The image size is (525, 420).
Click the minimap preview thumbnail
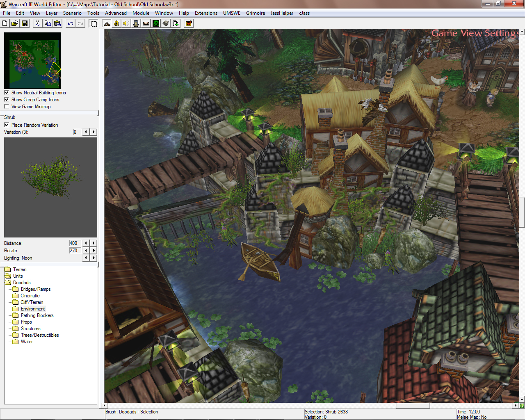[x=32, y=61]
